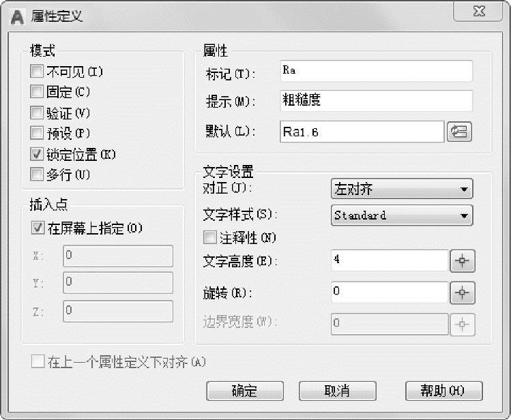Open the 对正 justification dropdown showing 左对齐
511x420 pixels.
401,189
